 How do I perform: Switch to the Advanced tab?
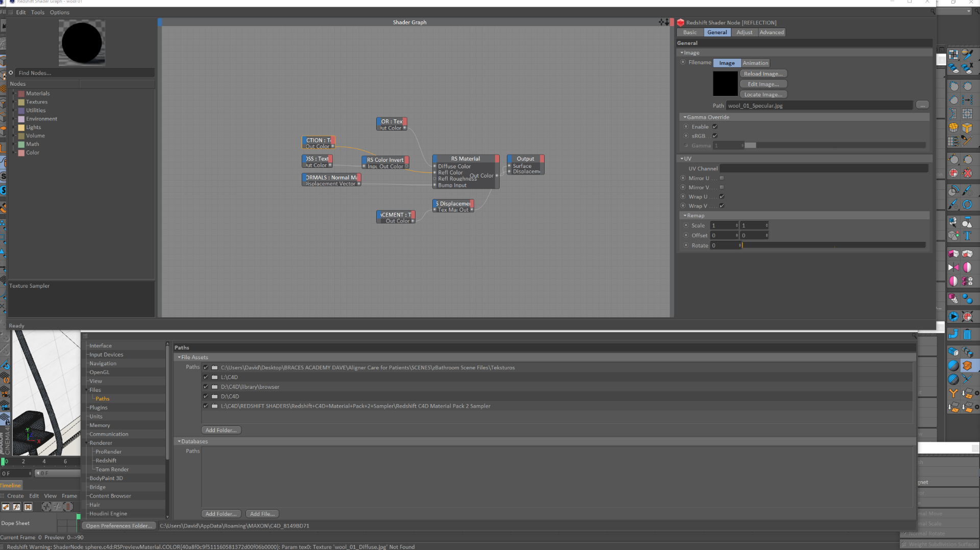[x=771, y=32]
